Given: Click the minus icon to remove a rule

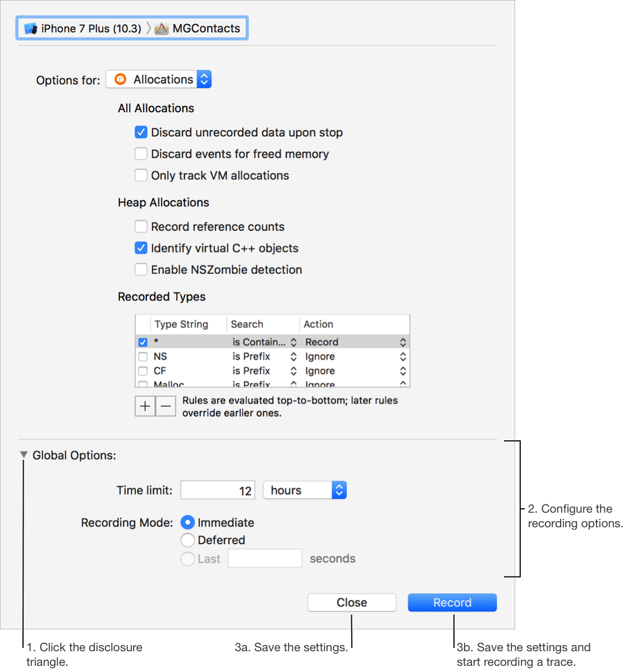Looking at the screenshot, I should click(x=166, y=406).
